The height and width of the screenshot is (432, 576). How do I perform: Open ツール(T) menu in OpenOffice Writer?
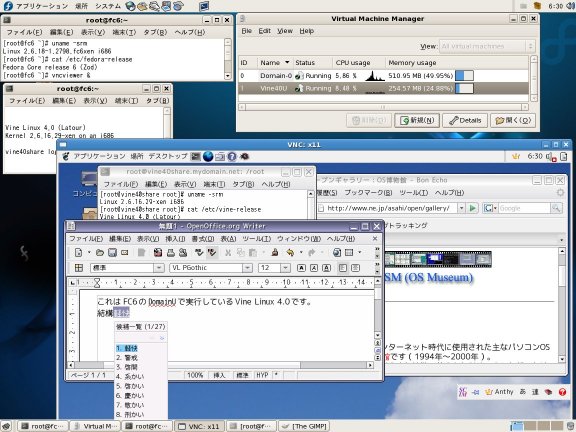(x=257, y=239)
